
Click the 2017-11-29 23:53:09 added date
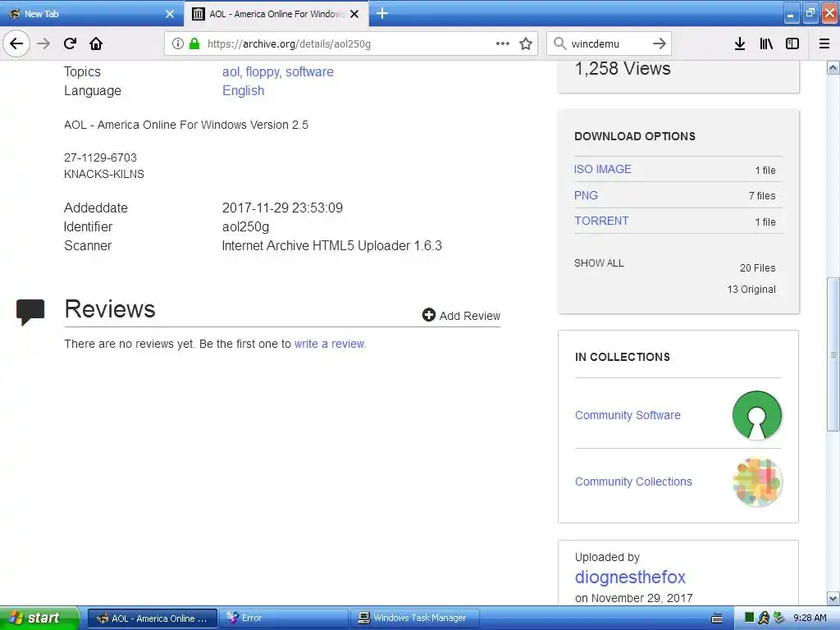[282, 208]
